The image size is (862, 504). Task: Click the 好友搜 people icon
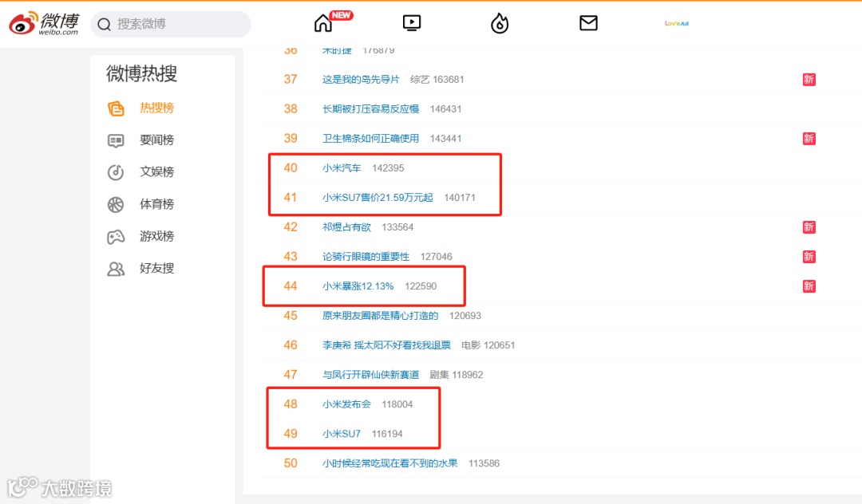pos(116,269)
